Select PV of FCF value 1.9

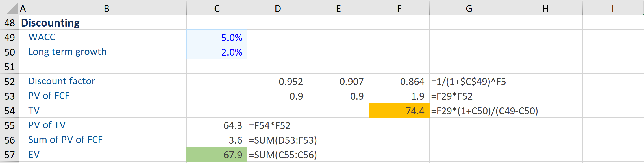coord(399,96)
